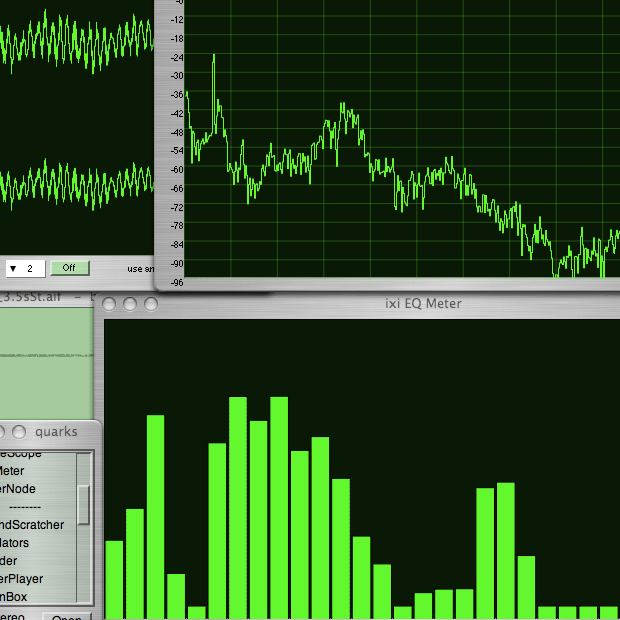Click the "-48" dB axis label
The width and height of the screenshot is (620, 620).
tap(177, 132)
